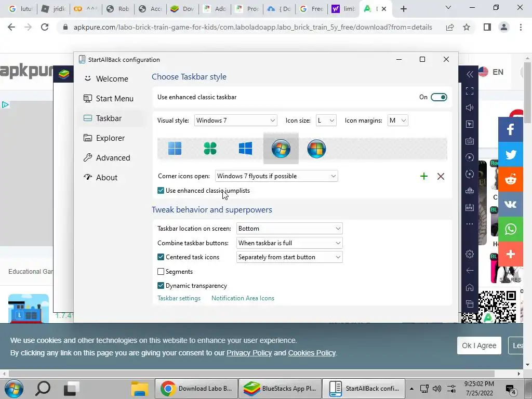Screen dimensions: 532x399
Task: Collapse BlueStacks sidebar with double chevron icon
Action: (x=470, y=74)
